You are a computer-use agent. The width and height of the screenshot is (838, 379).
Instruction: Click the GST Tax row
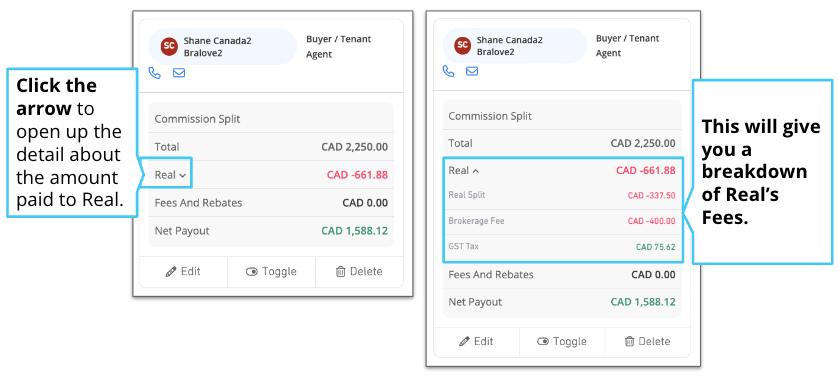[562, 247]
